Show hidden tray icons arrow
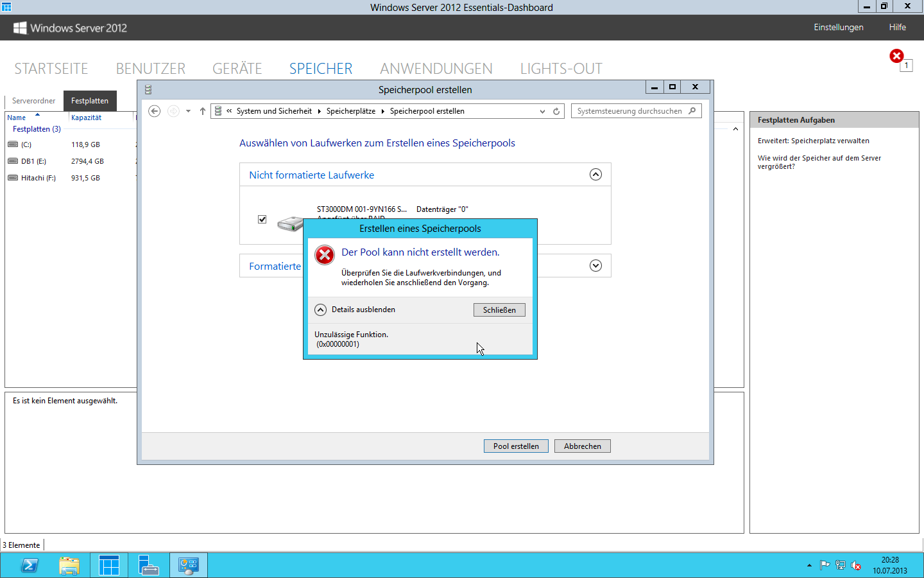Screen dimensions: 924x578 [809, 565]
